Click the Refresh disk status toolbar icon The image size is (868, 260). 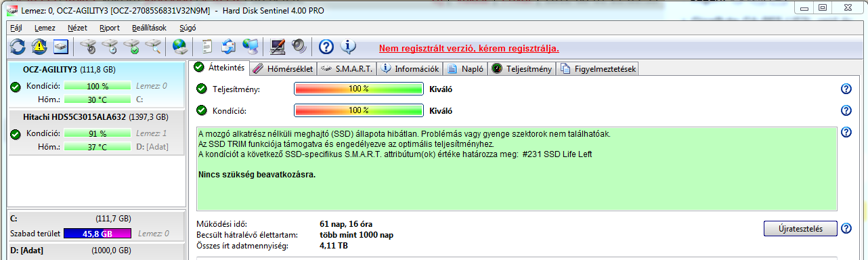[x=18, y=47]
